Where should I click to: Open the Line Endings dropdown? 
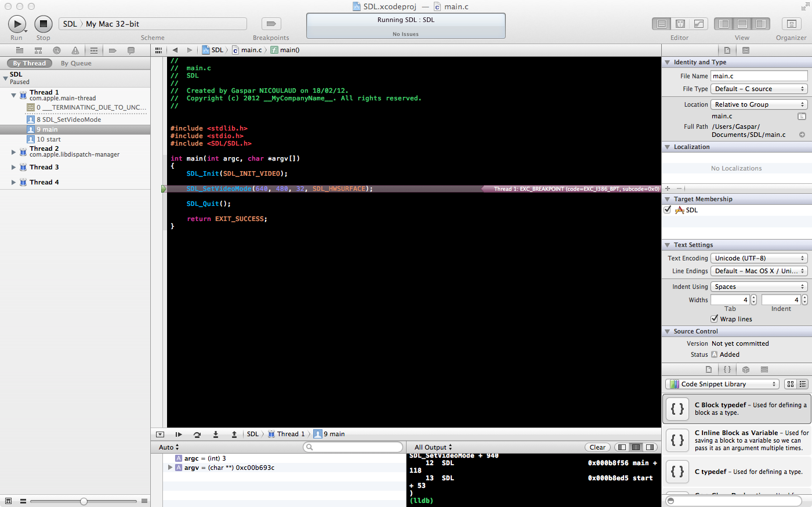(x=759, y=271)
